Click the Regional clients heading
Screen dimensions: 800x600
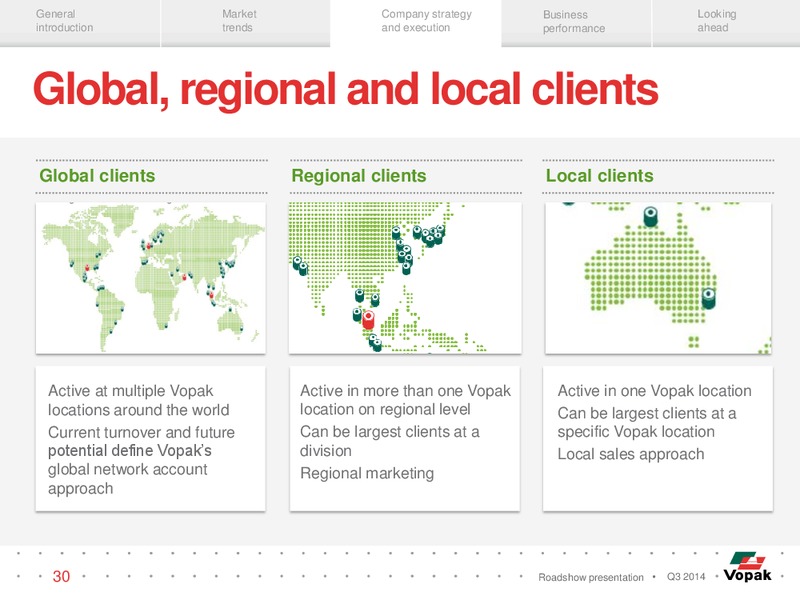(359, 176)
